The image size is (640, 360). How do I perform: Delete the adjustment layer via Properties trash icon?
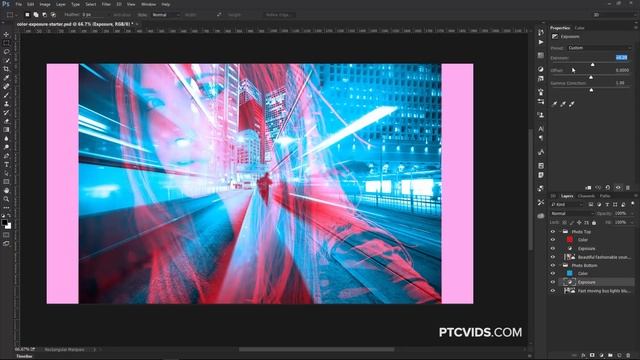point(628,188)
